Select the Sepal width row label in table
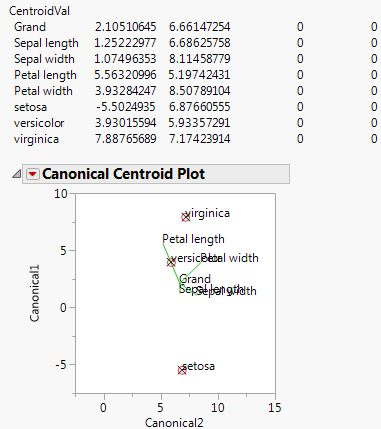Viewport: 381px width, 429px height. click(x=44, y=59)
